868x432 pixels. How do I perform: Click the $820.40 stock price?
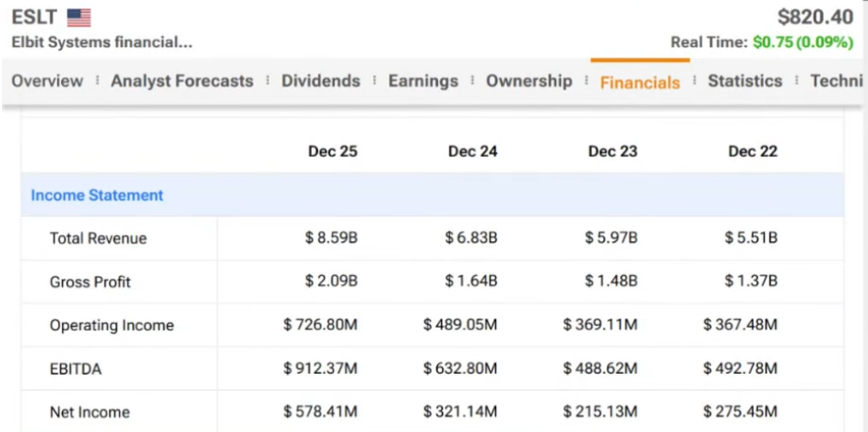point(815,18)
